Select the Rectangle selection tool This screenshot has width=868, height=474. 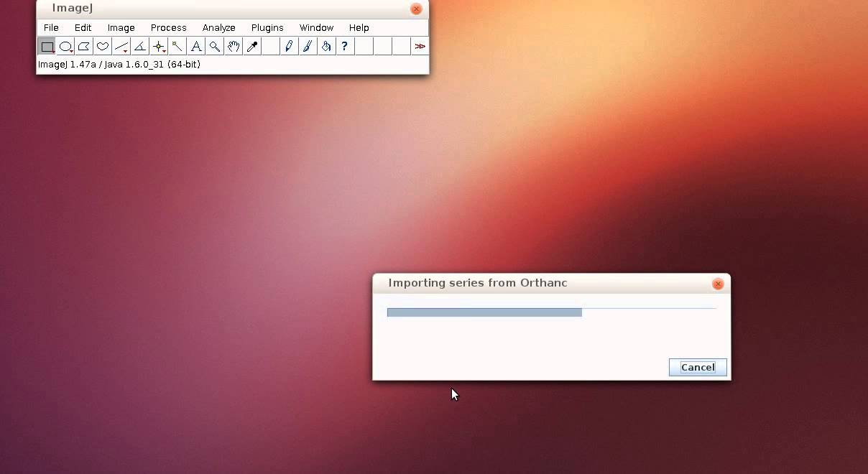(x=47, y=47)
